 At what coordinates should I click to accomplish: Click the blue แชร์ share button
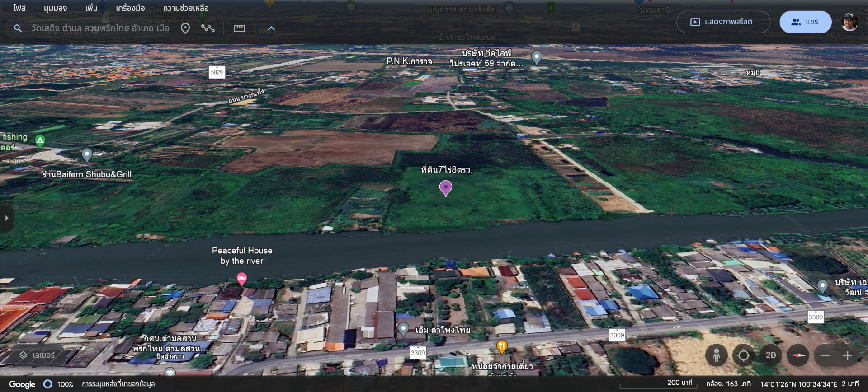[x=805, y=22]
